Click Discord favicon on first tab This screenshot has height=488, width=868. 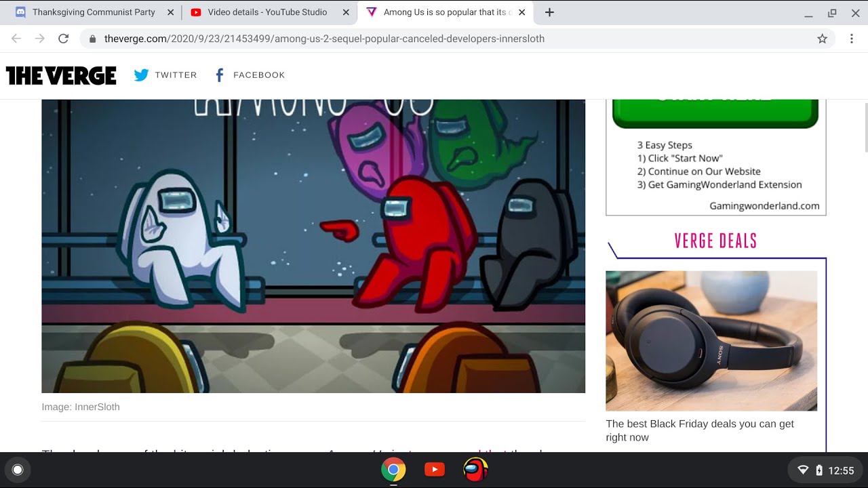(x=20, y=12)
